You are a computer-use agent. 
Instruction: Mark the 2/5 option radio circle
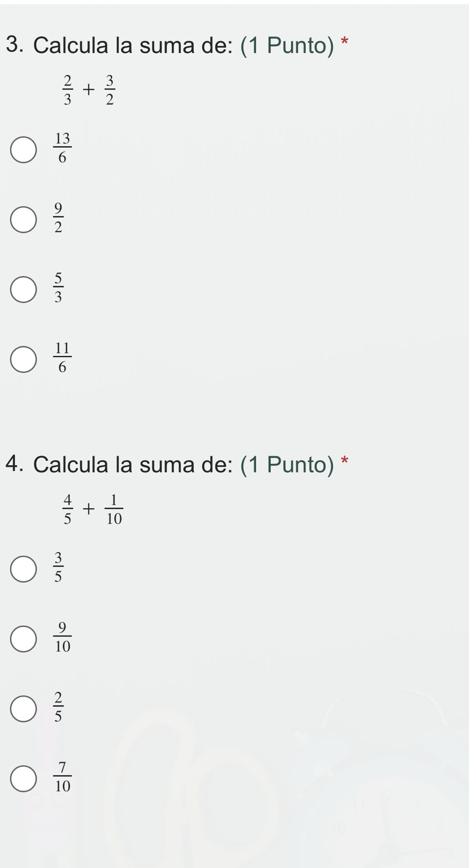tap(24, 708)
